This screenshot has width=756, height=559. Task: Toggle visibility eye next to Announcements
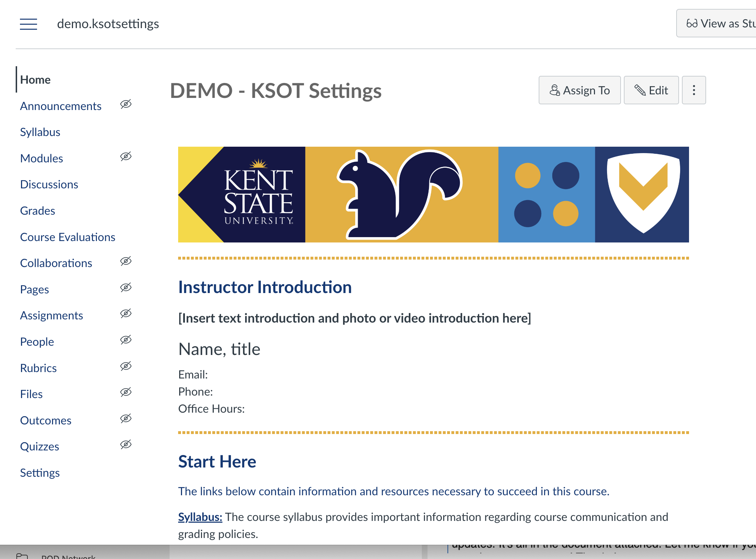(x=125, y=104)
